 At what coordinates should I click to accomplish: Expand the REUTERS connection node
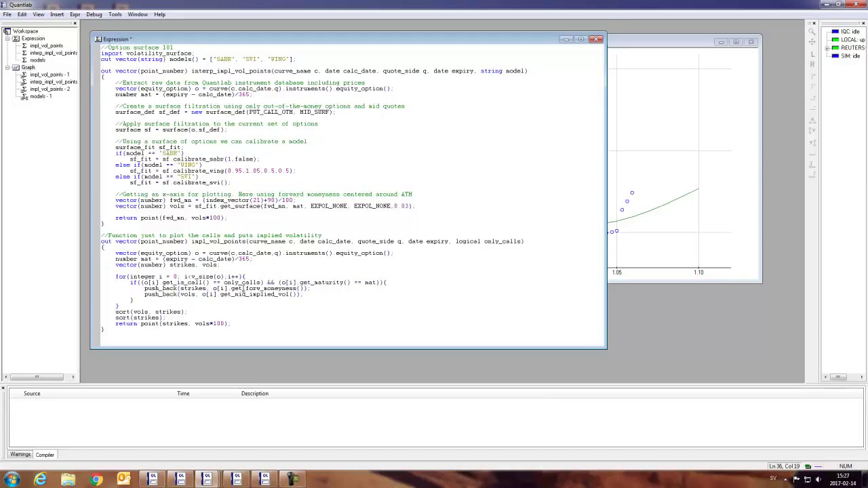[x=827, y=48]
